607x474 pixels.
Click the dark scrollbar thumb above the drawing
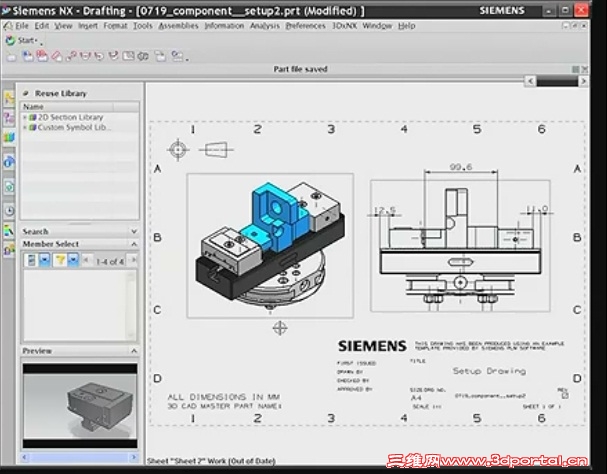pos(557,81)
